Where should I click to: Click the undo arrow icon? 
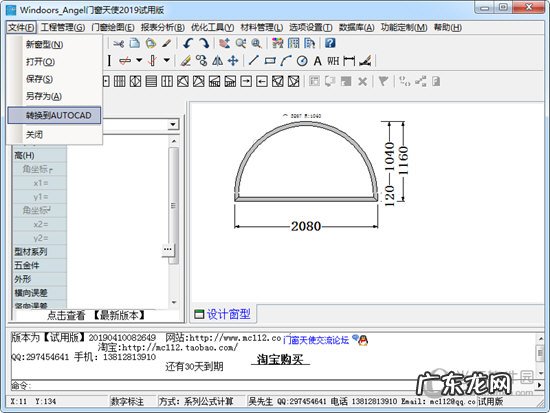188,43
